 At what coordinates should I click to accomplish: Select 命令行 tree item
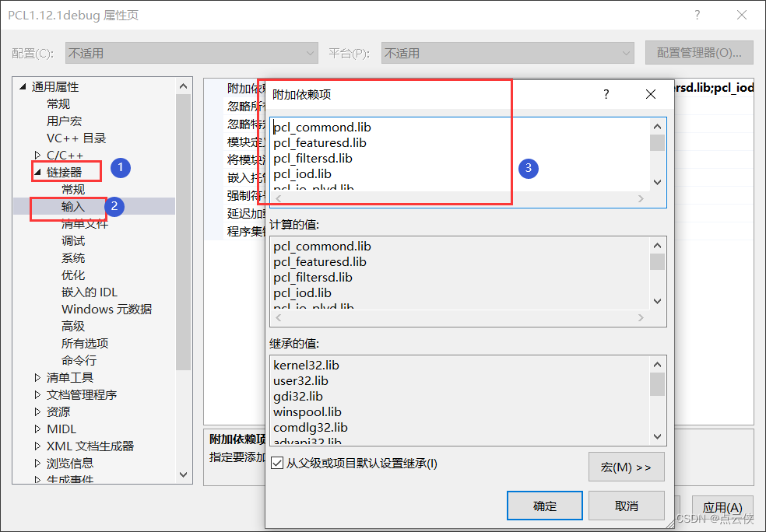(x=79, y=360)
